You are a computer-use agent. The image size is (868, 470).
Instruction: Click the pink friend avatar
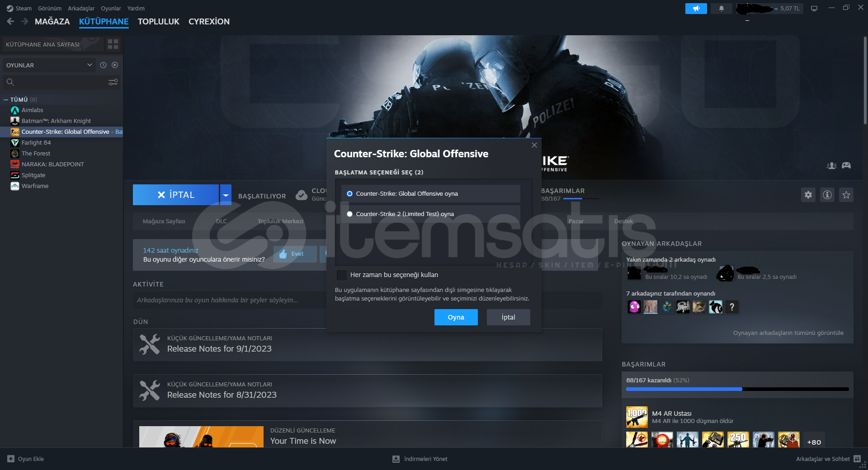click(x=634, y=307)
